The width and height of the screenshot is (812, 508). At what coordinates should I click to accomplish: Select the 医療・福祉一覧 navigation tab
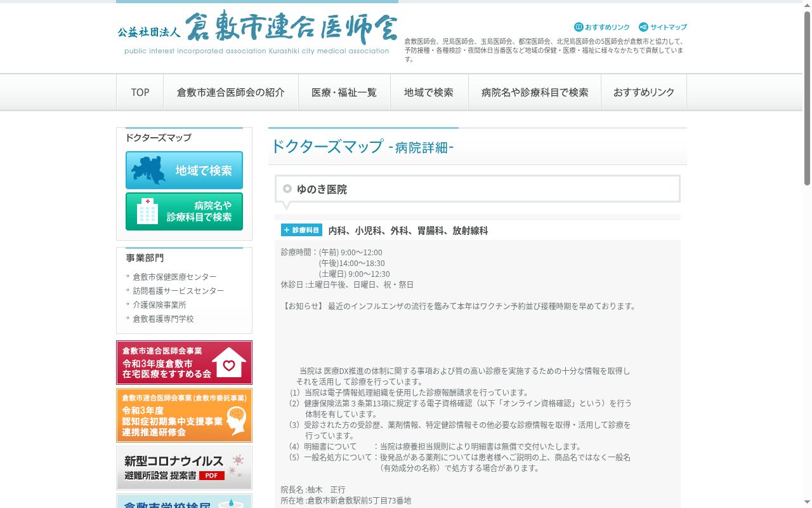pyautogui.click(x=344, y=92)
